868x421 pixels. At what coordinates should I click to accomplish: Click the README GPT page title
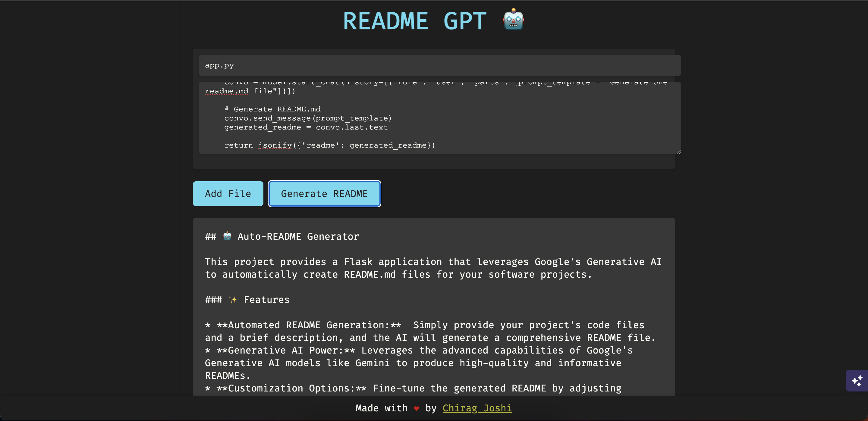tap(414, 21)
